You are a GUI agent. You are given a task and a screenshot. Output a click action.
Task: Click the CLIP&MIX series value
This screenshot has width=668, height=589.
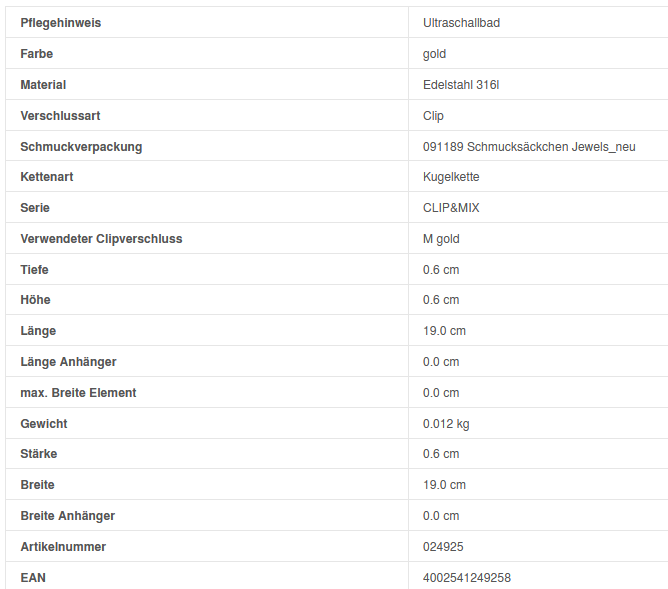click(451, 208)
